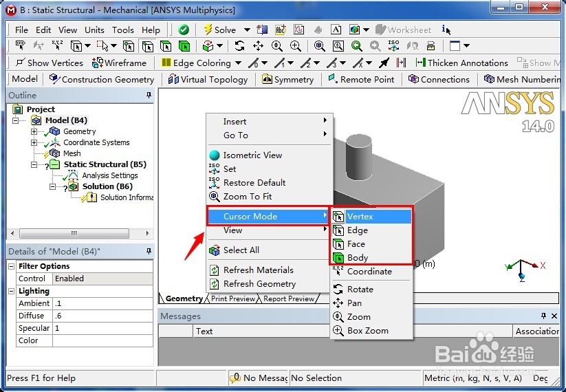Click the Abc comment icon in the toolbar

pyautogui.click(x=281, y=30)
